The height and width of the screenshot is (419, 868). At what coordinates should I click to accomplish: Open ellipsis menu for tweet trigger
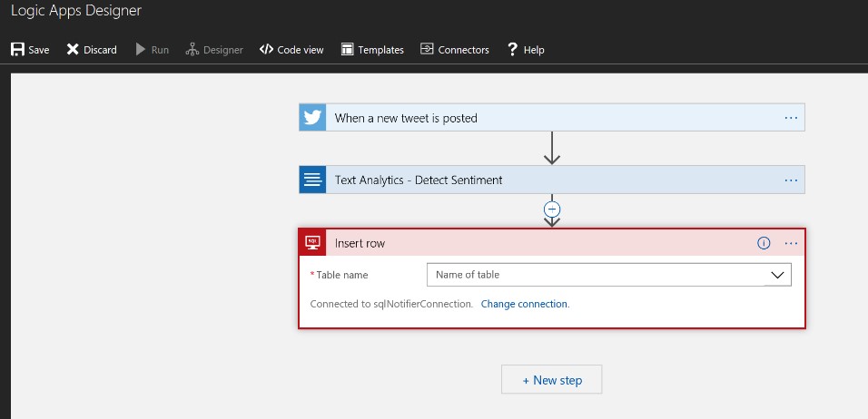pos(791,118)
